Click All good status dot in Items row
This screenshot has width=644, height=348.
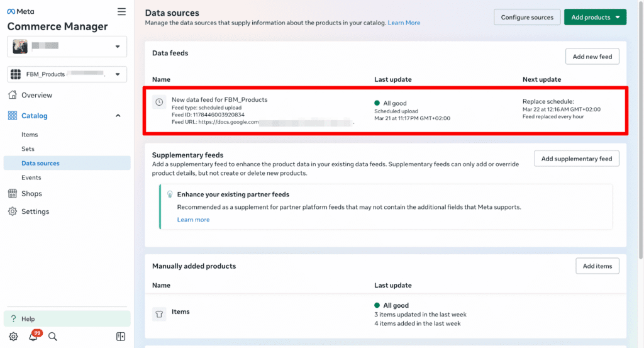click(x=377, y=305)
